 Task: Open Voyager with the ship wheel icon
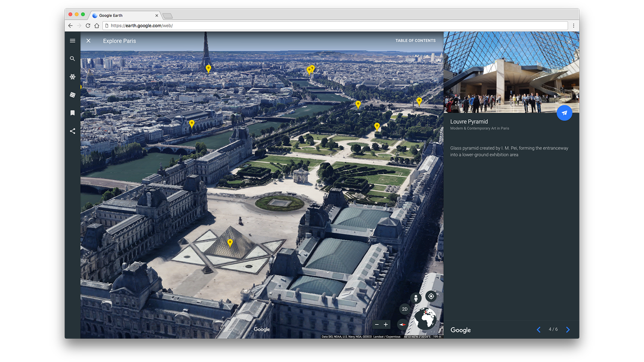73,77
